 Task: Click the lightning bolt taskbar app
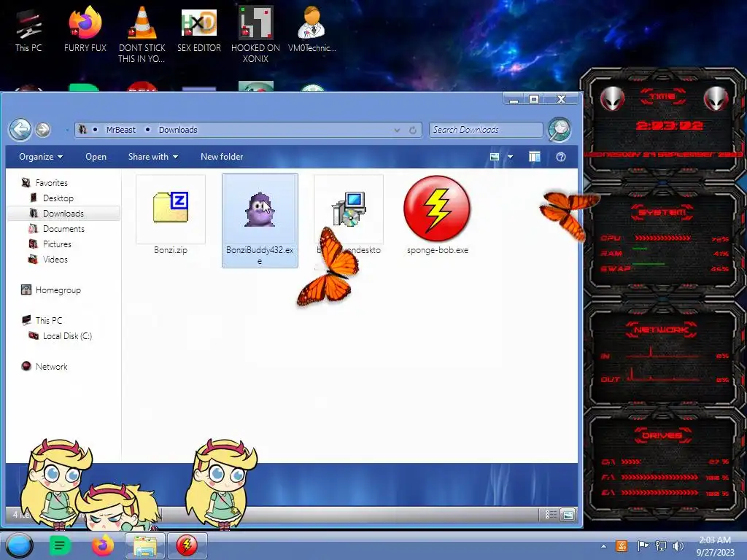click(187, 545)
